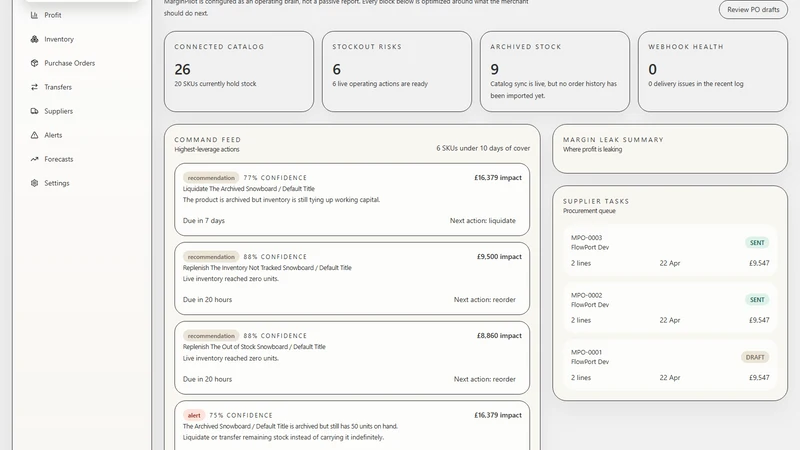This screenshot has height=450, width=800.
Task: Click recommendation tag with 77% confidence
Action: point(211,178)
